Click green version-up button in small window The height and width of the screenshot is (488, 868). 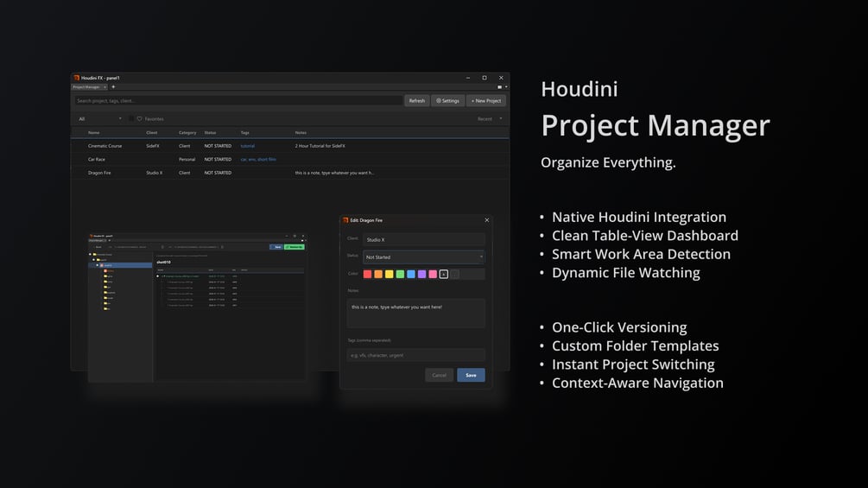[x=294, y=247]
